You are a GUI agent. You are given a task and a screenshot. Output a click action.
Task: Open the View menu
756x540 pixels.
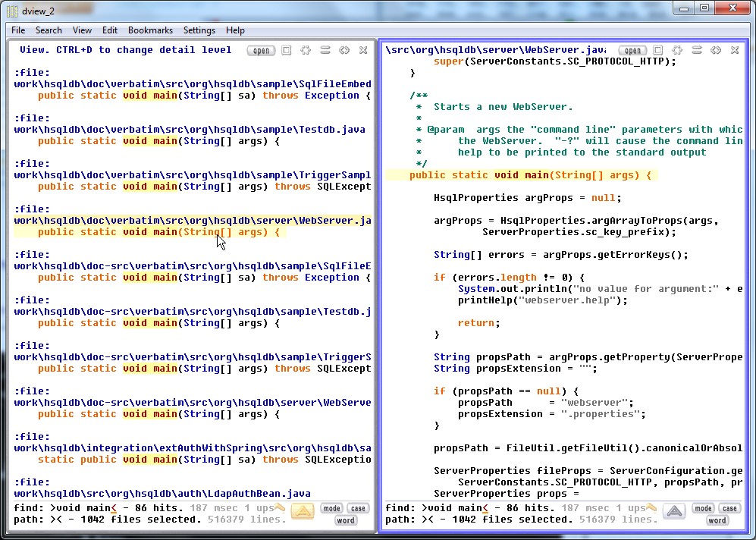click(x=82, y=30)
